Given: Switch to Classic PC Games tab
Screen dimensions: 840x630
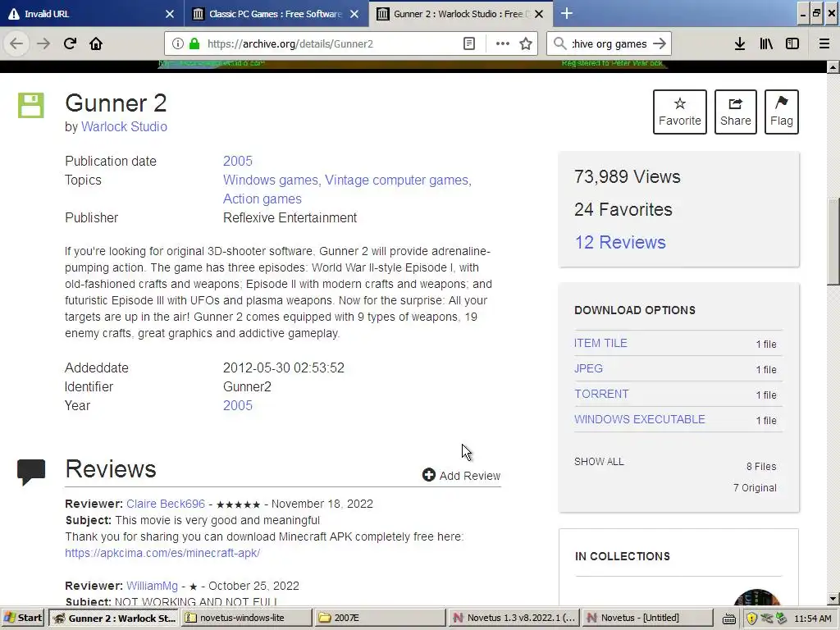Looking at the screenshot, I should [x=276, y=14].
